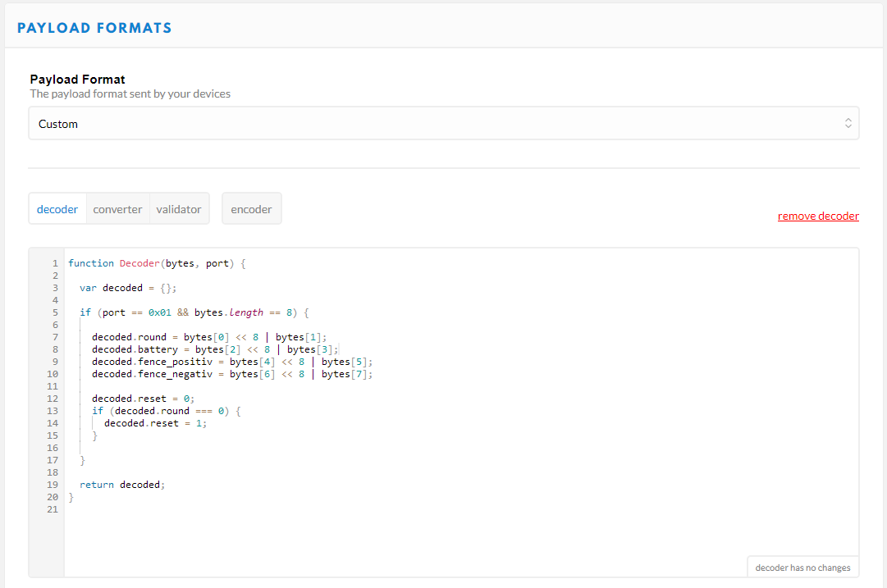Click the decoded.battery assignment line
The height and width of the screenshot is (588, 887).
point(215,349)
